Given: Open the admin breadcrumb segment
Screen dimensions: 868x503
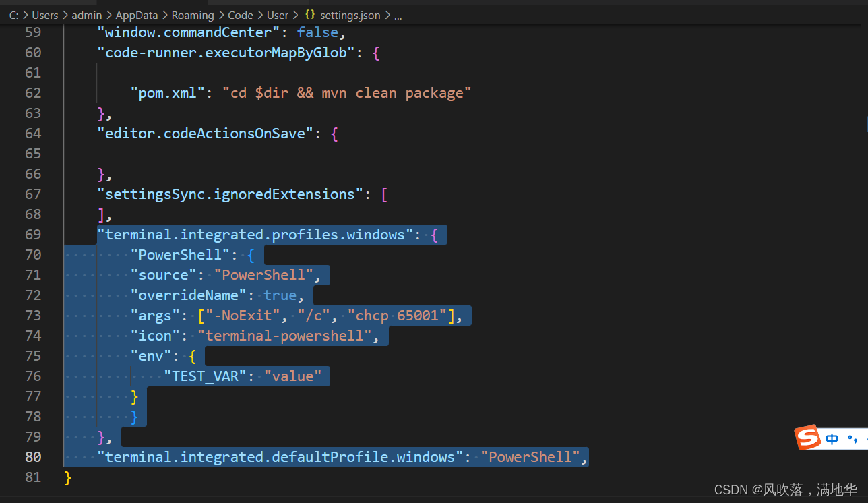Looking at the screenshot, I should 87,15.
